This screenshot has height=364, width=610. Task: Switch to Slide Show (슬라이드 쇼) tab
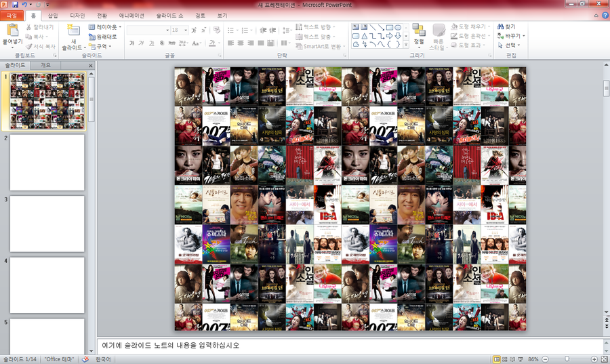[169, 16]
